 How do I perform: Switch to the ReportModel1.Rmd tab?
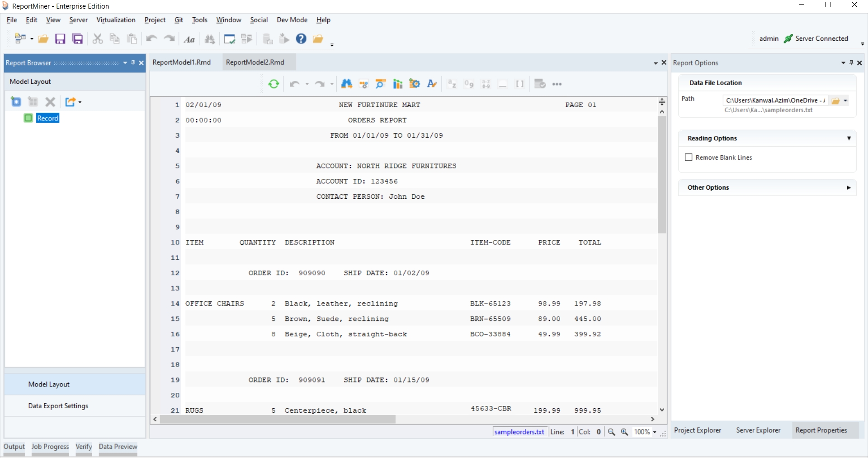(x=182, y=62)
